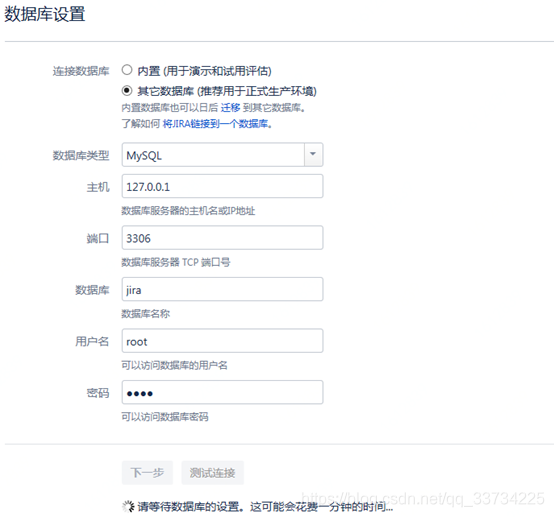Image resolution: width=554 pixels, height=517 pixels.
Task: Select the 内置 built-in database radio option
Action: coord(127,70)
